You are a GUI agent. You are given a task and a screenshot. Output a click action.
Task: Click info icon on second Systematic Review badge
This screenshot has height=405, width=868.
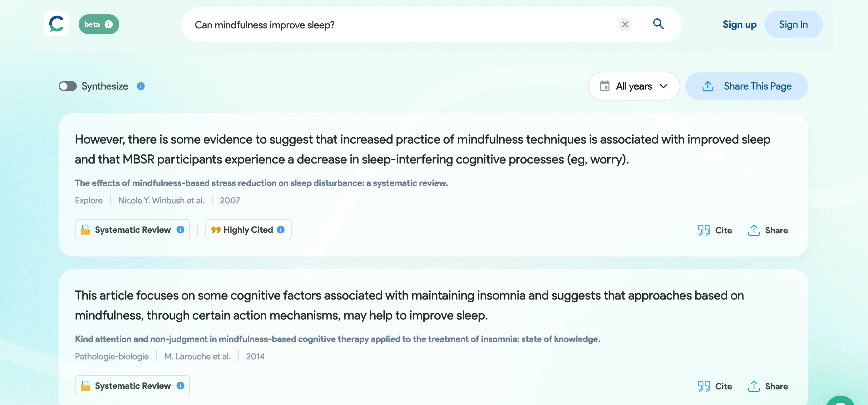[180, 385]
